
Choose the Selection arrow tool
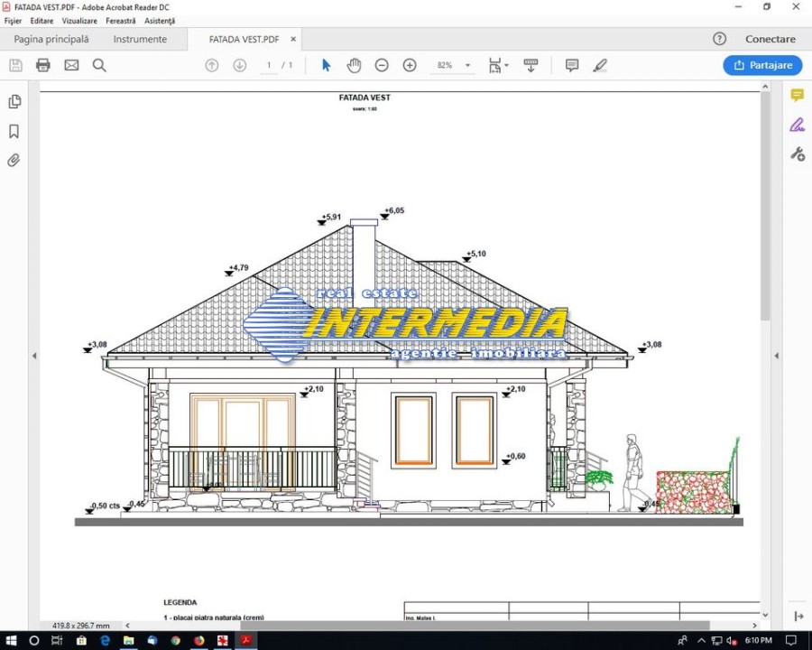click(x=326, y=65)
